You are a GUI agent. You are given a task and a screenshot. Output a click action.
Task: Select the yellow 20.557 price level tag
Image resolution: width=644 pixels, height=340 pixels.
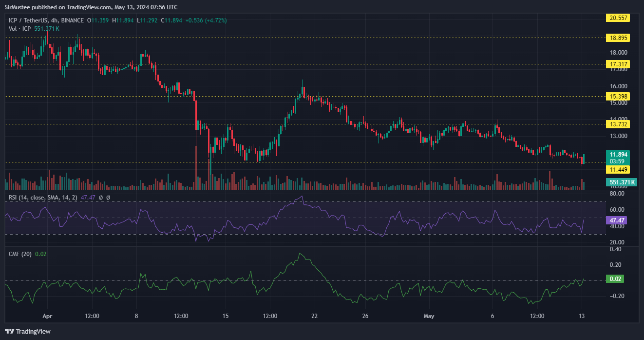[618, 18]
